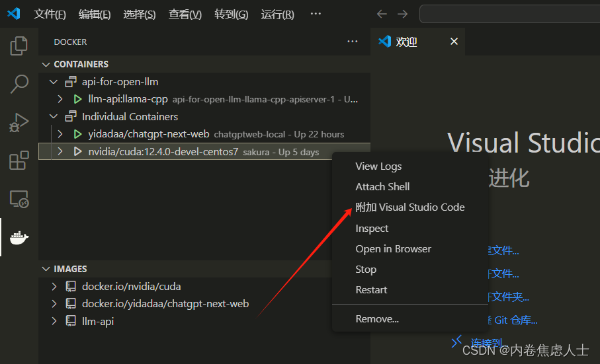600x364 pixels.
Task: Click the VS Code logo in title bar
Action: coord(14,14)
